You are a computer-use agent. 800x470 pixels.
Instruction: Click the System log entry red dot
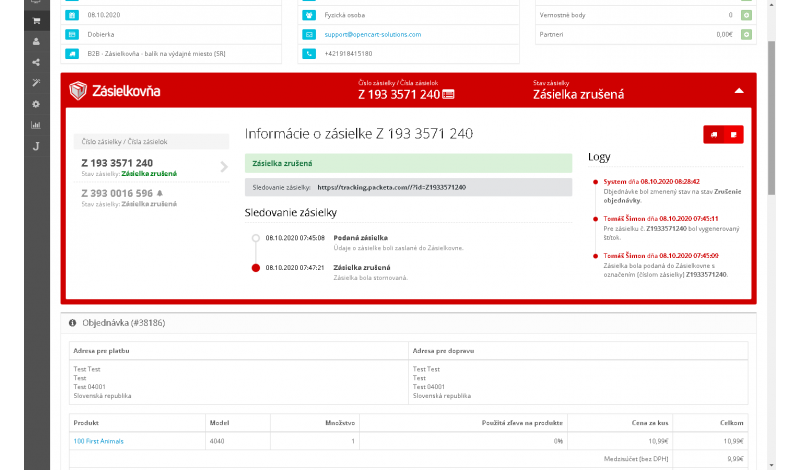pos(595,182)
